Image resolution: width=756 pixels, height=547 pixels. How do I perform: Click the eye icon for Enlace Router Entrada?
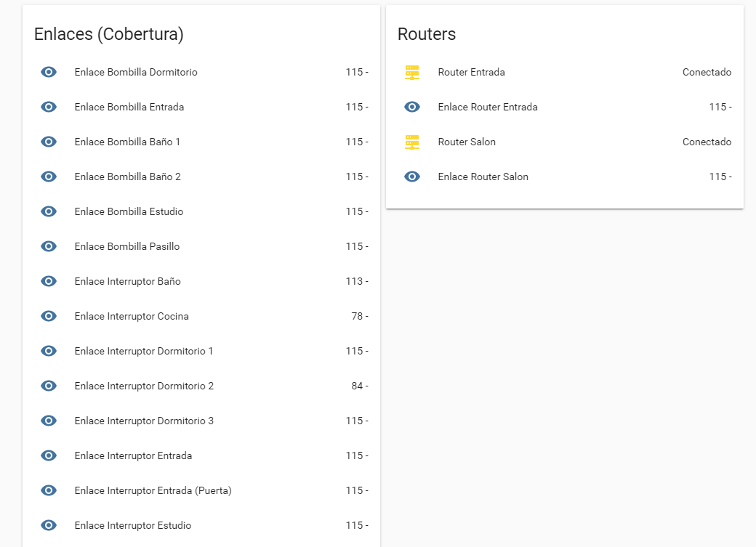[412, 107]
